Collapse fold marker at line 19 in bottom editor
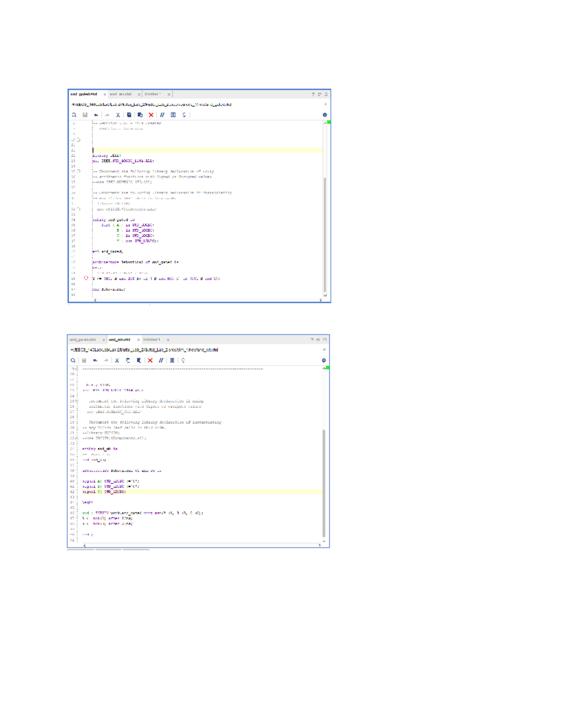Viewport: 563px width, 728px height. pyautogui.click(x=77, y=368)
